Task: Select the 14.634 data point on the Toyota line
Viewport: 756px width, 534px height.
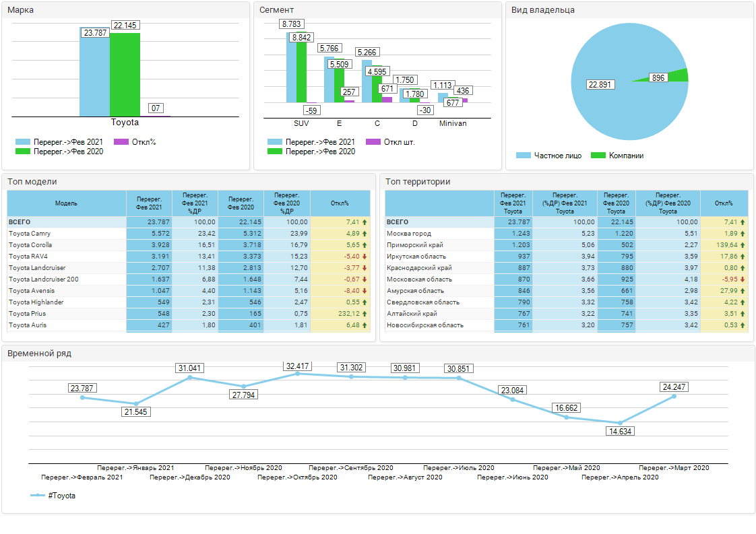Action: click(x=620, y=423)
